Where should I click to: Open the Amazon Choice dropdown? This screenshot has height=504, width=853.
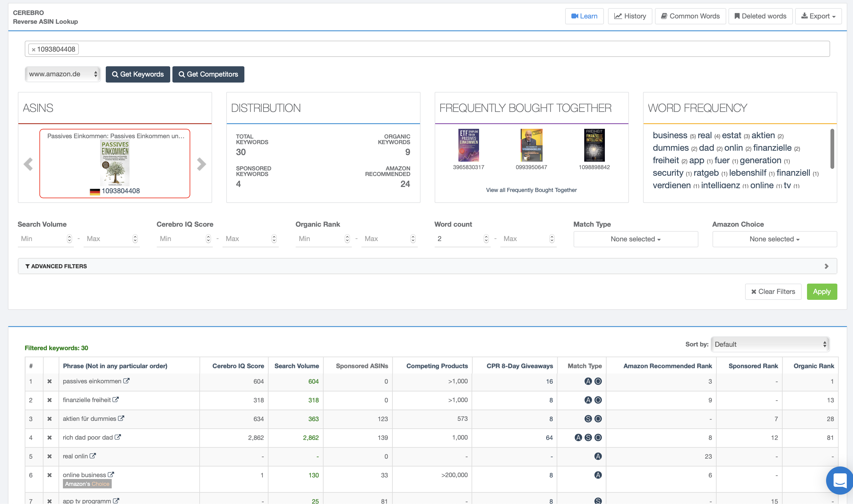774,239
